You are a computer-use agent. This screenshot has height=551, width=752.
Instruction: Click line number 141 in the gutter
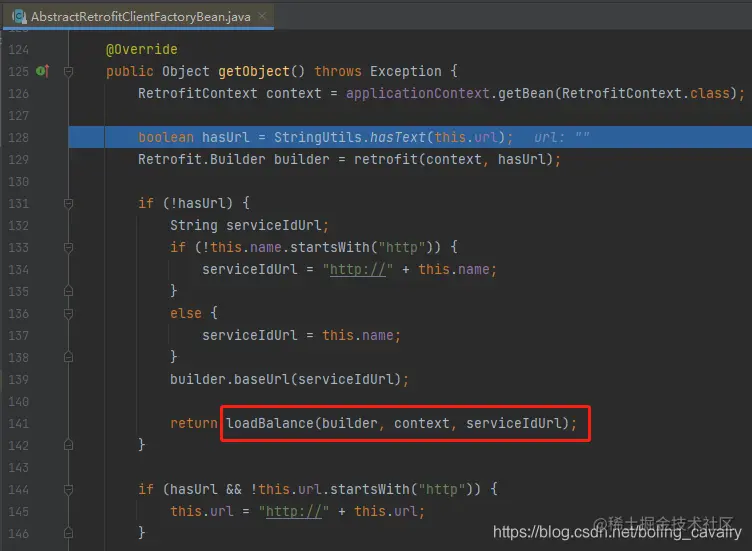click(19, 424)
